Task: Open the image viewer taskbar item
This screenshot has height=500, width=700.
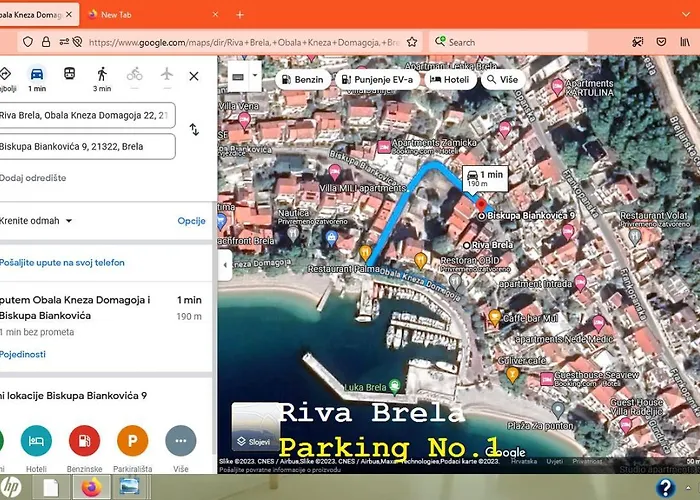Action: click(129, 487)
